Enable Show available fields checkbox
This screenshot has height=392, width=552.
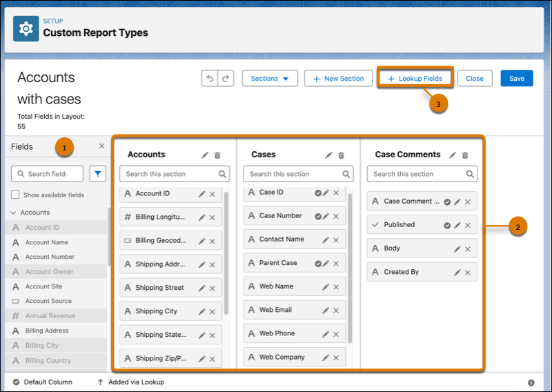coord(16,195)
